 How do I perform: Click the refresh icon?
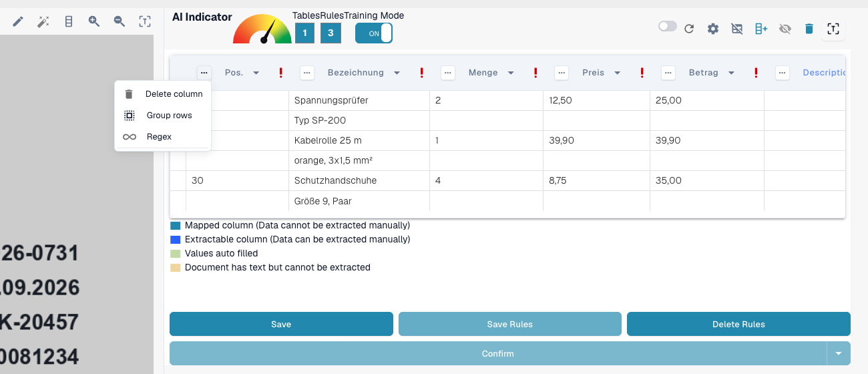pos(689,29)
